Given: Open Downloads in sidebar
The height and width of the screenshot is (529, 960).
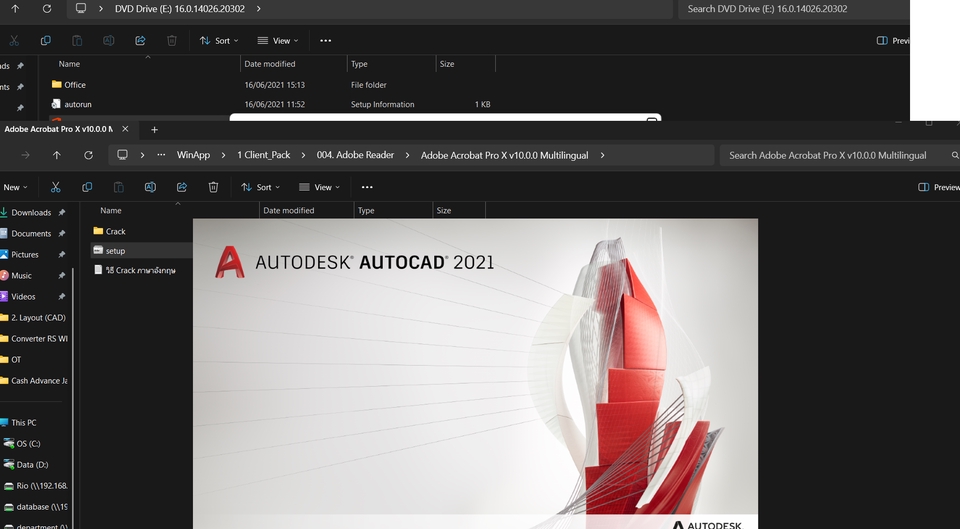Looking at the screenshot, I should coord(33,212).
